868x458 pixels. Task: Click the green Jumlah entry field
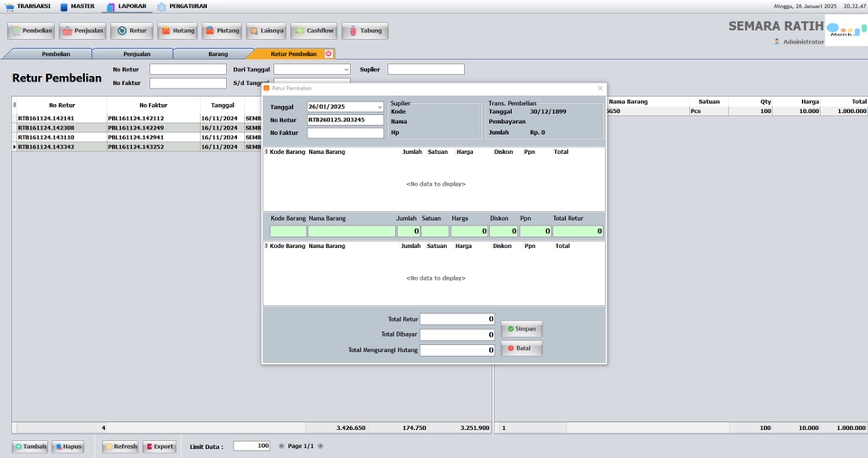click(409, 231)
